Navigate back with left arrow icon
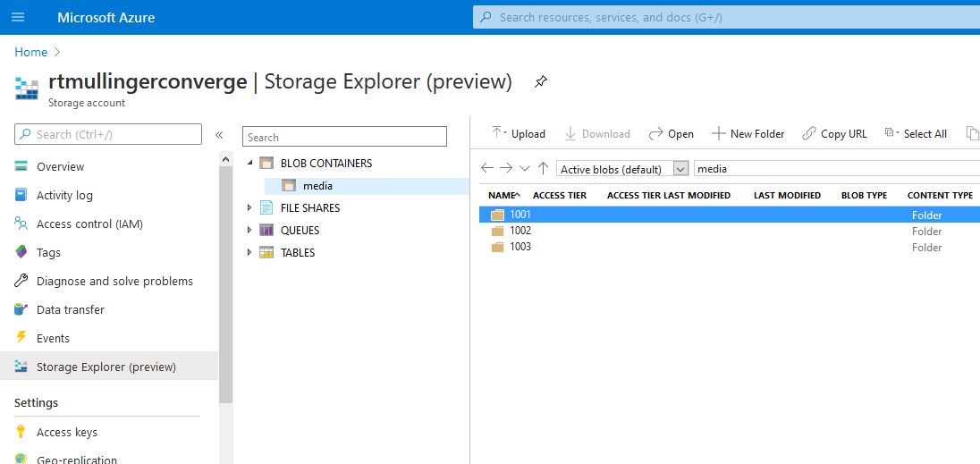The height and width of the screenshot is (464, 980). 487,168
